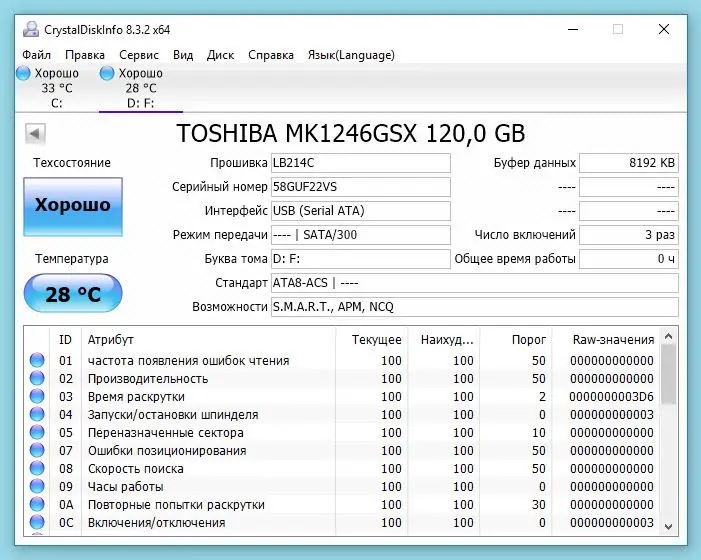Click the blue health orb above C:

(x=23, y=73)
